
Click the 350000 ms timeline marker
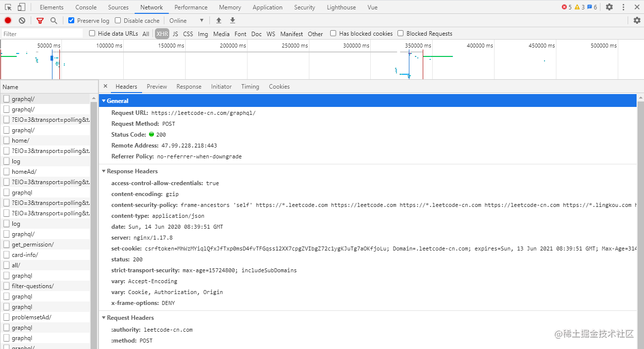(x=419, y=46)
